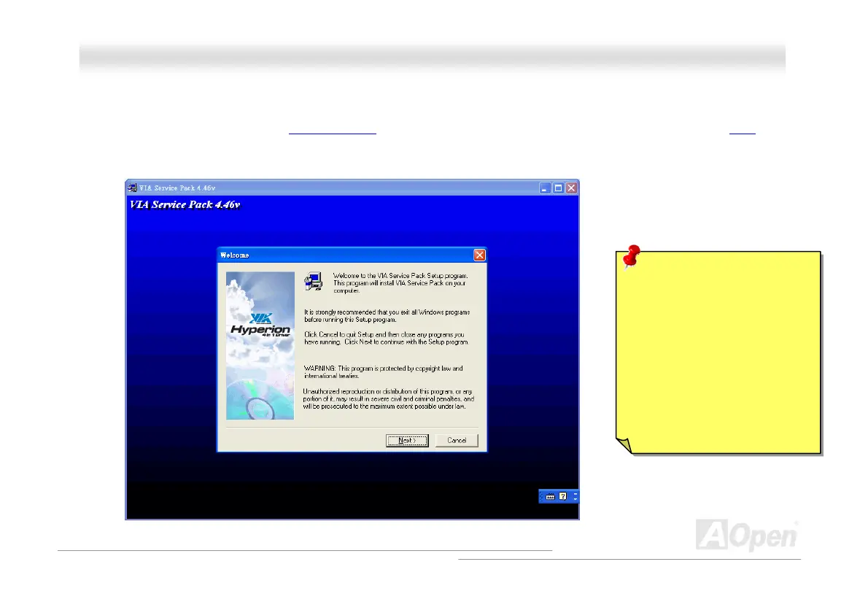Click the 'It is strongly recommended' paragraph
The height and width of the screenshot is (613, 868).
(x=387, y=316)
